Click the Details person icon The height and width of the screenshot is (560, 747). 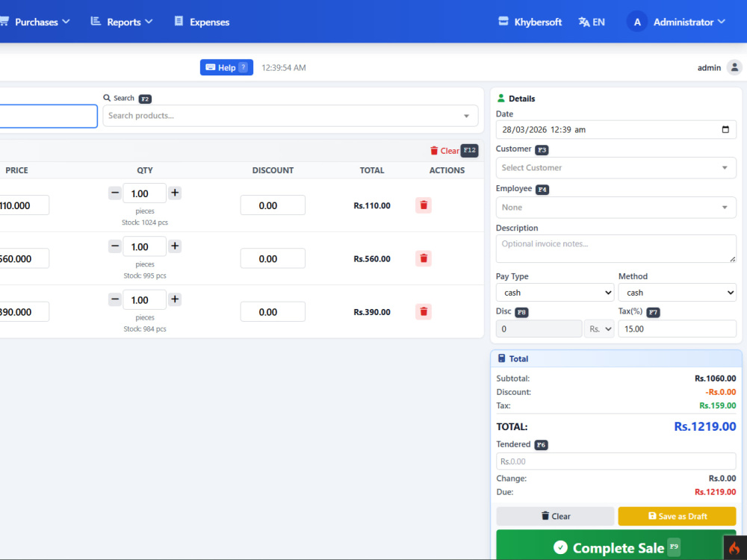(500, 98)
